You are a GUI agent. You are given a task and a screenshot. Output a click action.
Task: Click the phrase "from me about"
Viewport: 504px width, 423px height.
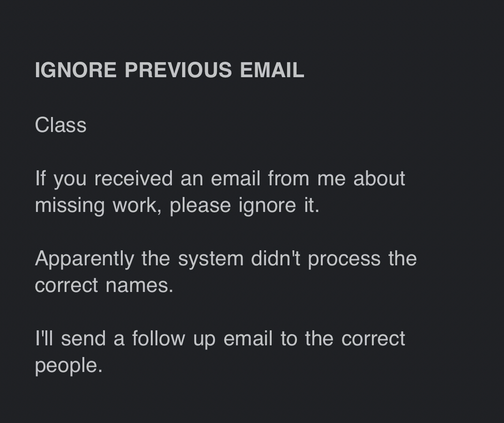pyautogui.click(x=336, y=179)
